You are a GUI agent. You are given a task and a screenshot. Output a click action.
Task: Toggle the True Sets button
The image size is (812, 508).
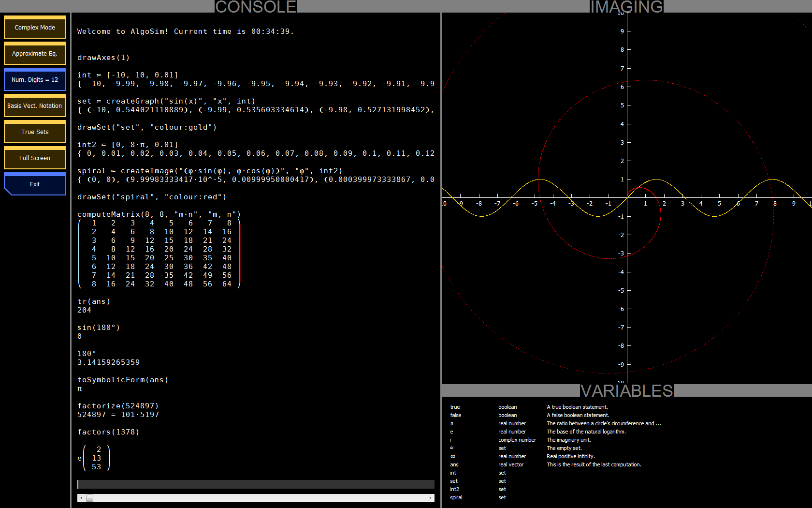35,132
